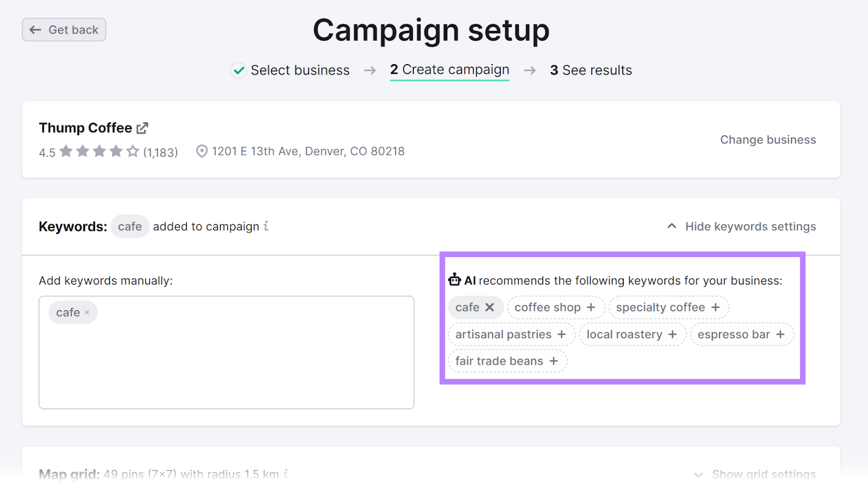
Task: Add the espresso bar keyword suggestion
Action: (x=780, y=334)
